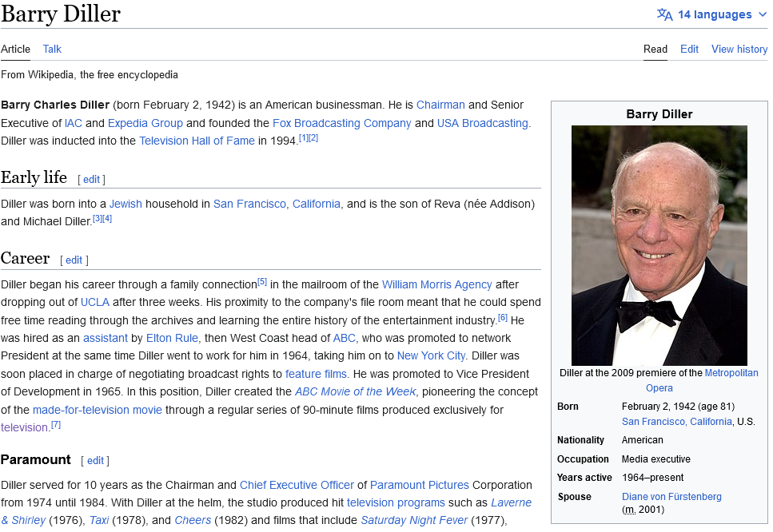The image size is (773, 532).
Task: Open the assistant link
Action: coord(105,339)
